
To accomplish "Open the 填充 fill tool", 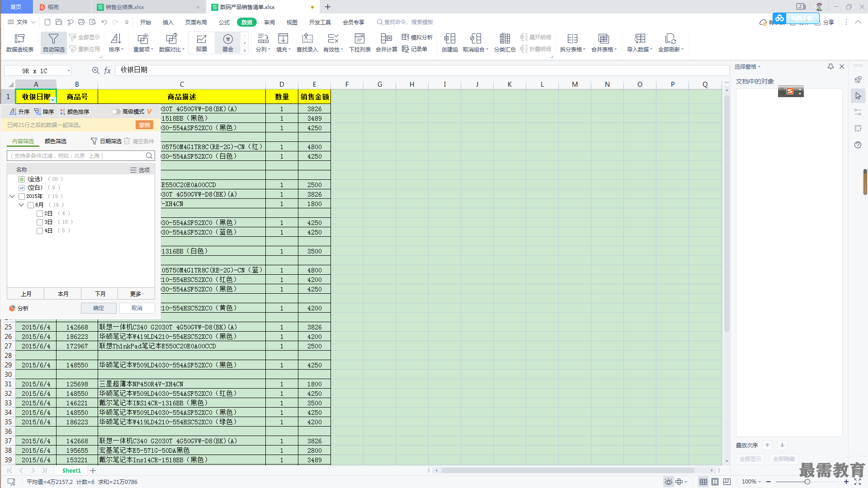I will tap(283, 43).
